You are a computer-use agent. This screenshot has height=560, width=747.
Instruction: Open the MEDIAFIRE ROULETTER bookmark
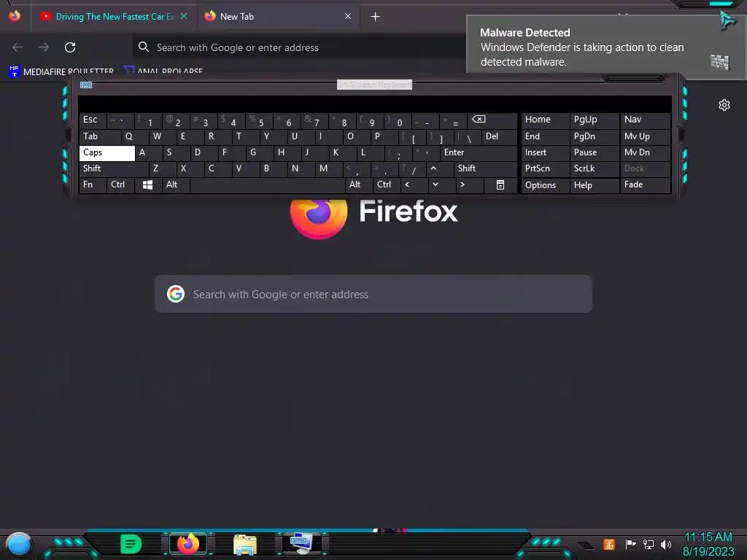pos(61,71)
